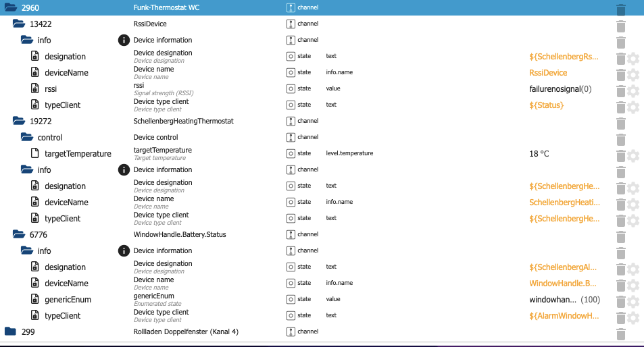The height and width of the screenshot is (347, 644).
Task: Open settings for genericEnum state
Action: [633, 302]
